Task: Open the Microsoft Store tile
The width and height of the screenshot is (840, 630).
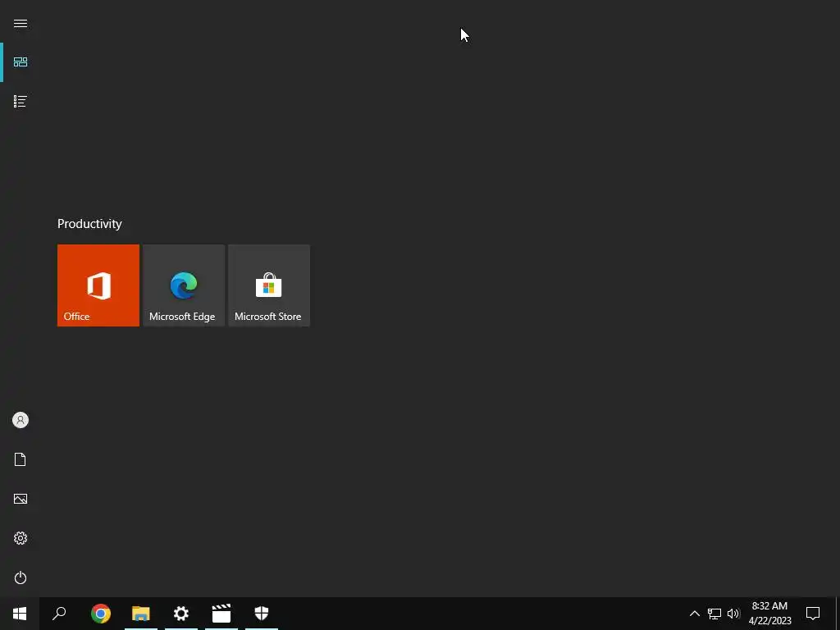Action: pos(269,285)
